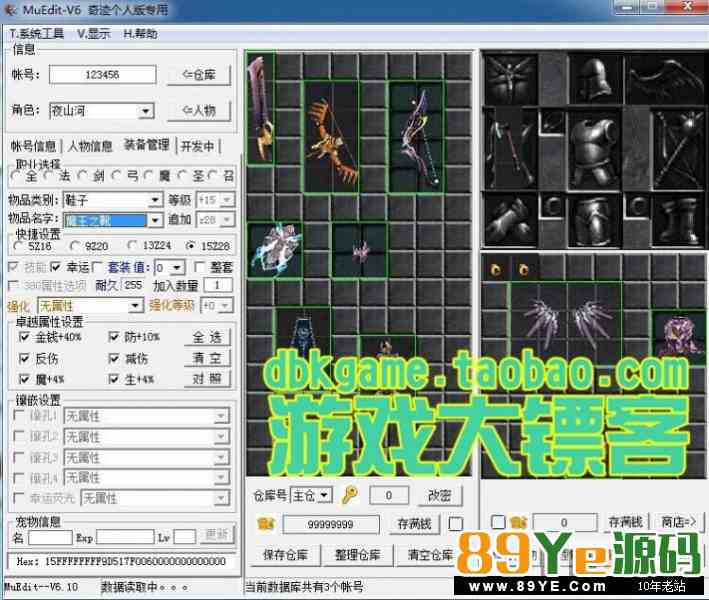Click the gold key warehouse password icon

(349, 495)
